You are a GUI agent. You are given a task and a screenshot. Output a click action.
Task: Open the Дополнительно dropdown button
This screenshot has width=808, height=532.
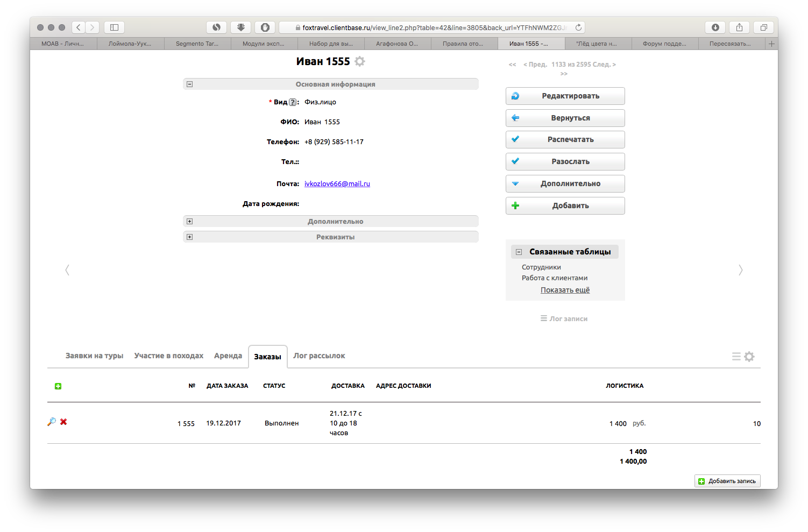click(x=565, y=183)
